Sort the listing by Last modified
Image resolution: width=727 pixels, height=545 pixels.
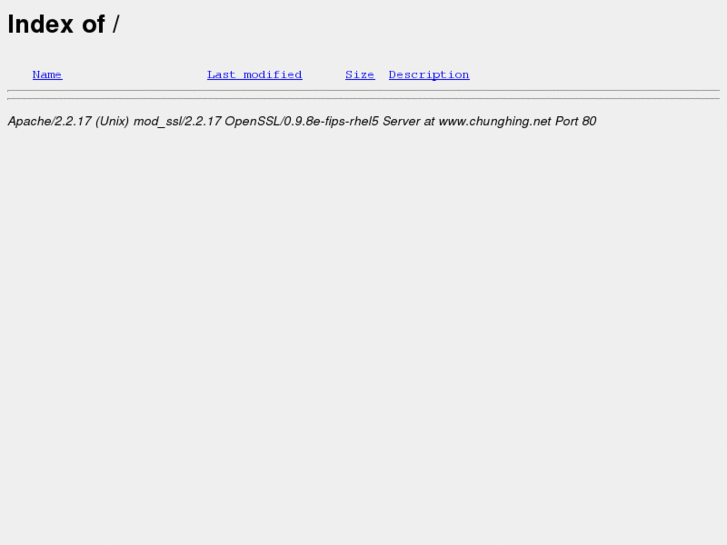255,75
